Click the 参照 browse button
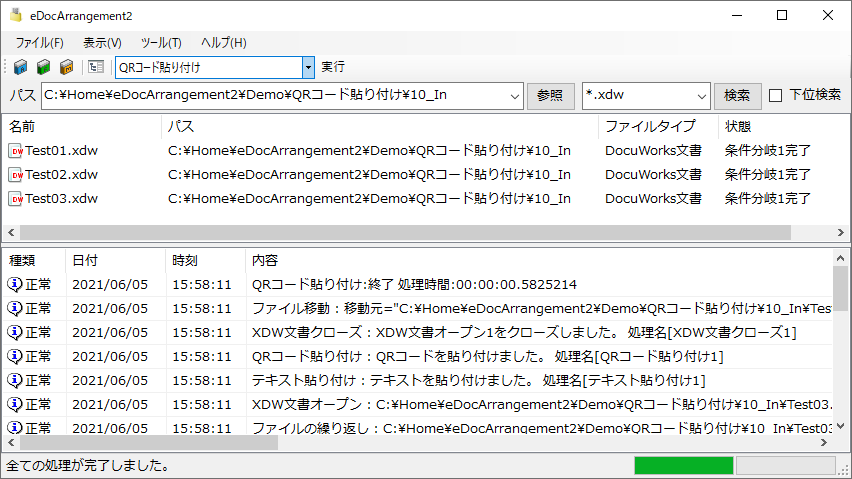Image resolution: width=852 pixels, height=479 pixels. (550, 96)
